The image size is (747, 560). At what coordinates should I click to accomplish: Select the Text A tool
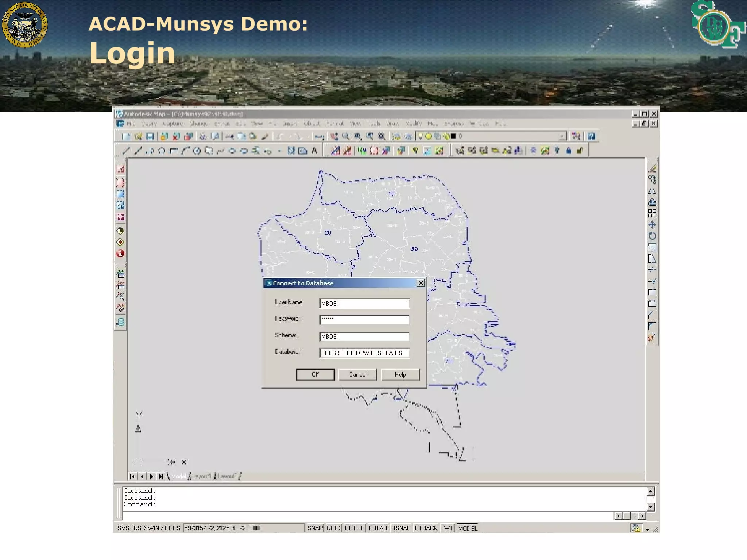[314, 151]
